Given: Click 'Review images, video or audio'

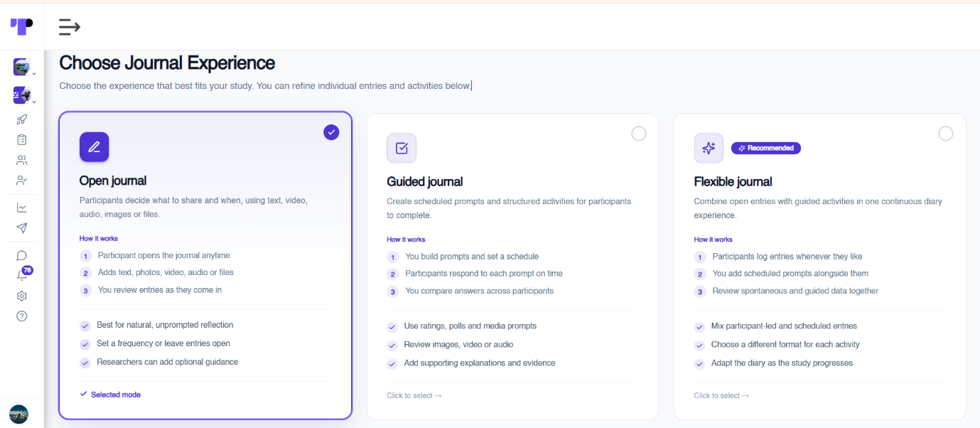Looking at the screenshot, I should [x=458, y=345].
